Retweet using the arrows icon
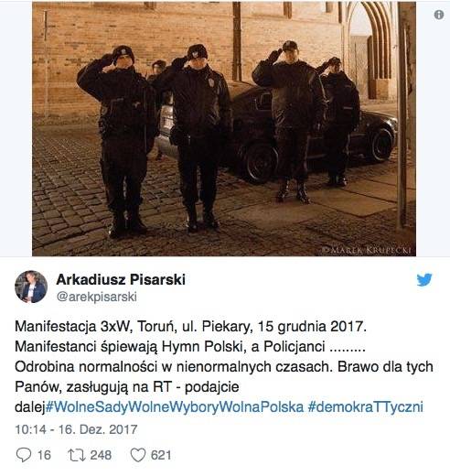 pyautogui.click(x=77, y=455)
